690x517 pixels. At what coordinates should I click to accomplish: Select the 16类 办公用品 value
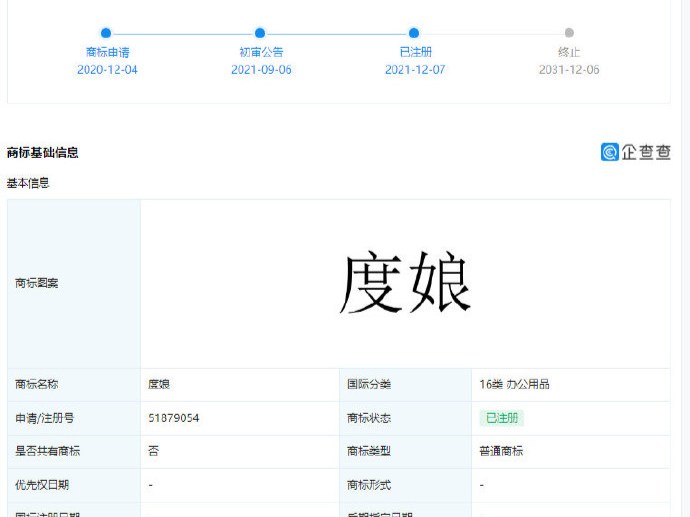(514, 384)
